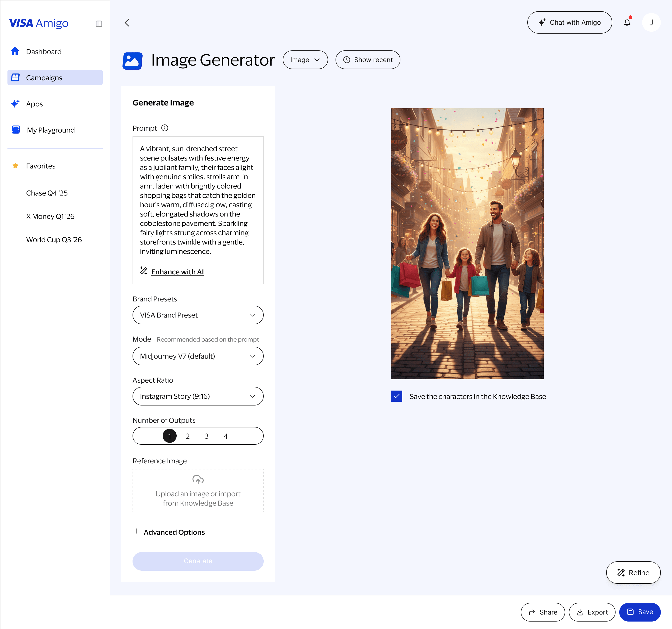The width and height of the screenshot is (672, 629).
Task: Uncheck Save characters in Knowledge Base
Action: pyautogui.click(x=396, y=396)
